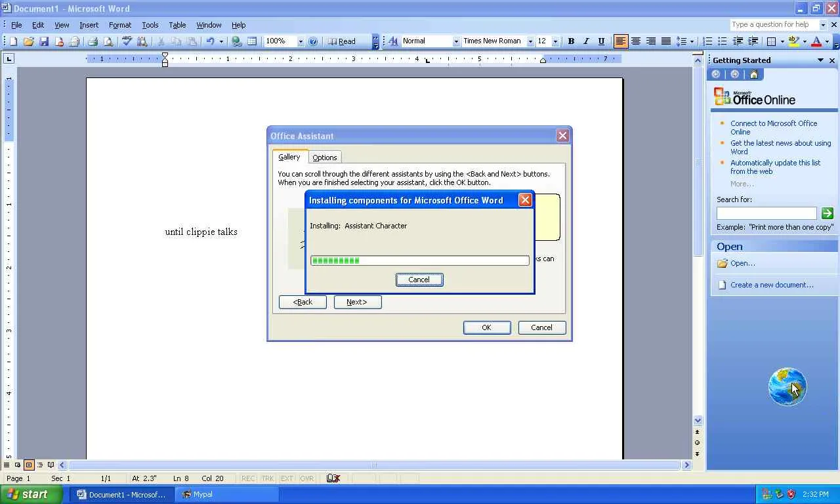Pick highlight color with the highlighter swatch

pyautogui.click(x=794, y=41)
